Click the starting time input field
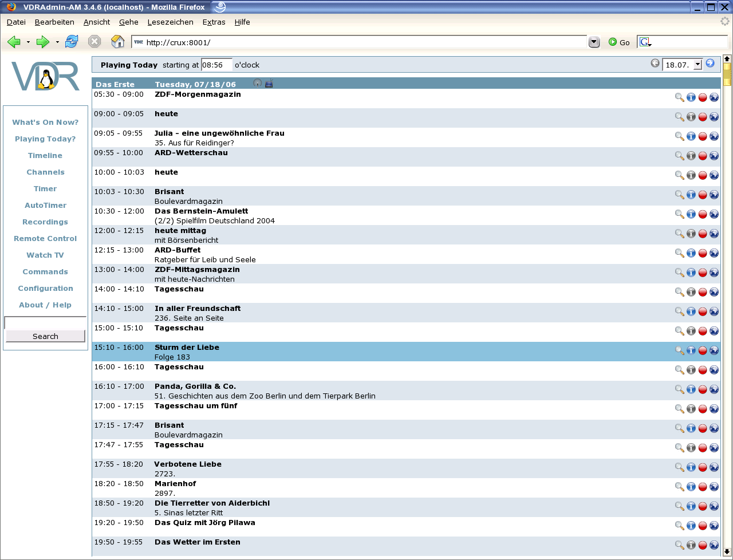Image resolution: width=733 pixels, height=560 pixels. tap(216, 65)
